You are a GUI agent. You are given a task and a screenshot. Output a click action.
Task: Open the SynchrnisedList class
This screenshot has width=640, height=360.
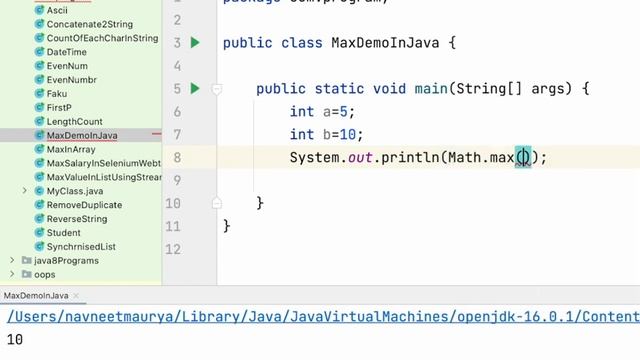coord(81,246)
